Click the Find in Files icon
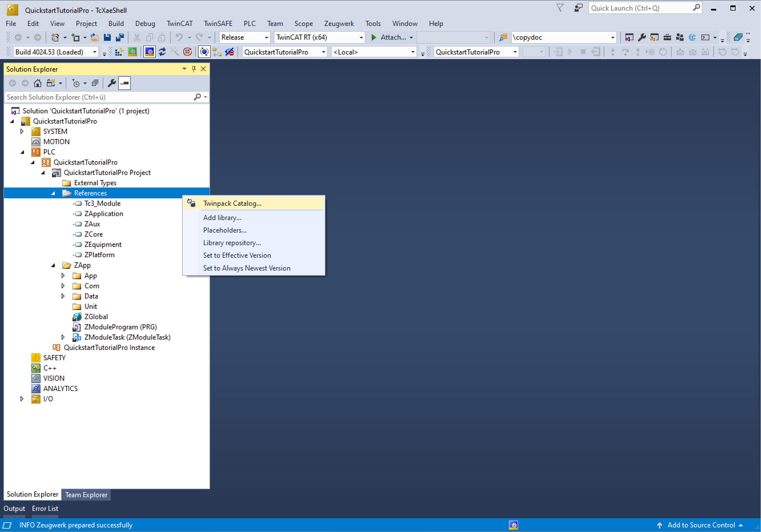Viewport: 761px width, 532px height. point(503,37)
